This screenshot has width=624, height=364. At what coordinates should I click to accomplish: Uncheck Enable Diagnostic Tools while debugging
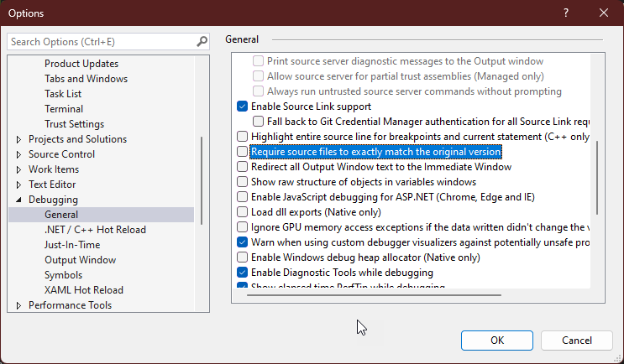click(242, 273)
